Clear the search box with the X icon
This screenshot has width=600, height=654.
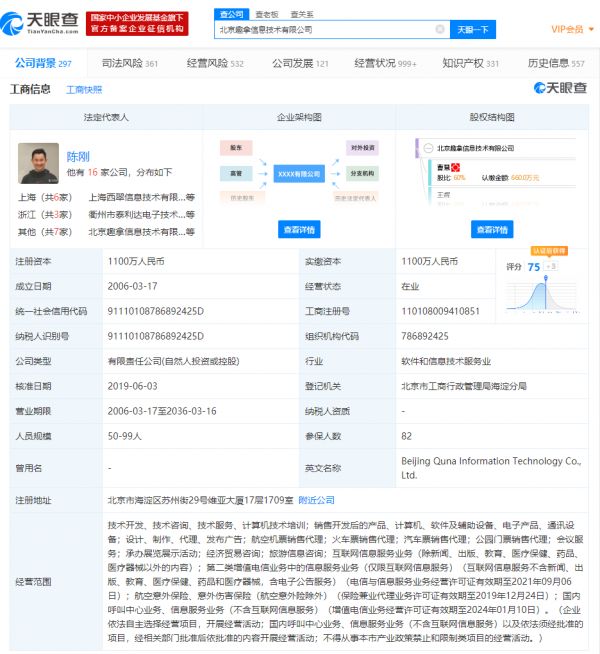tap(440, 29)
